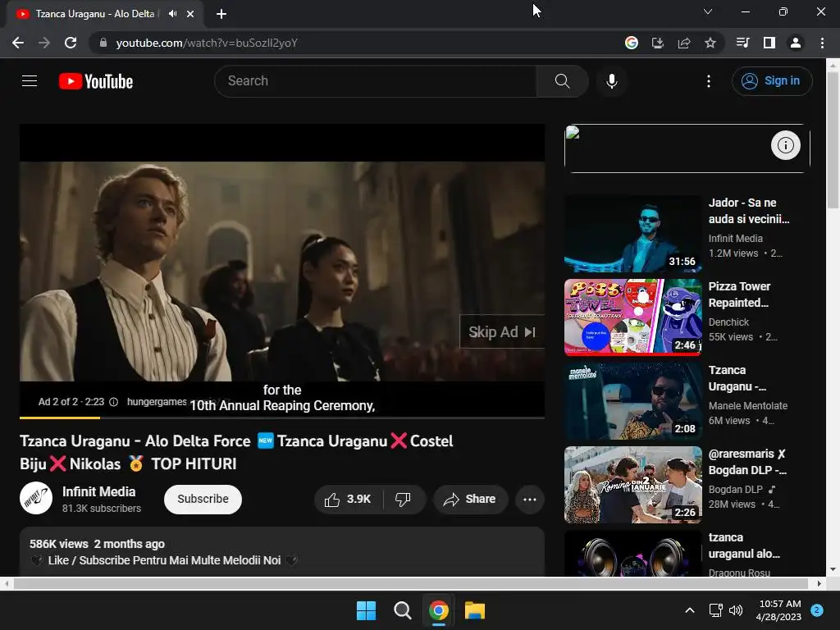The width and height of the screenshot is (840, 630).
Task: Open the Infinit Media channel name
Action: (x=98, y=491)
